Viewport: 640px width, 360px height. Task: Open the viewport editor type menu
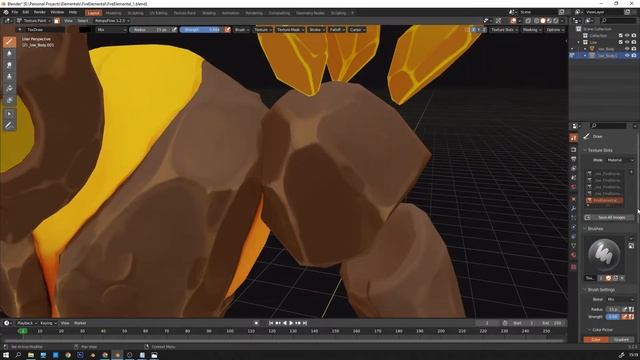click(8, 20)
